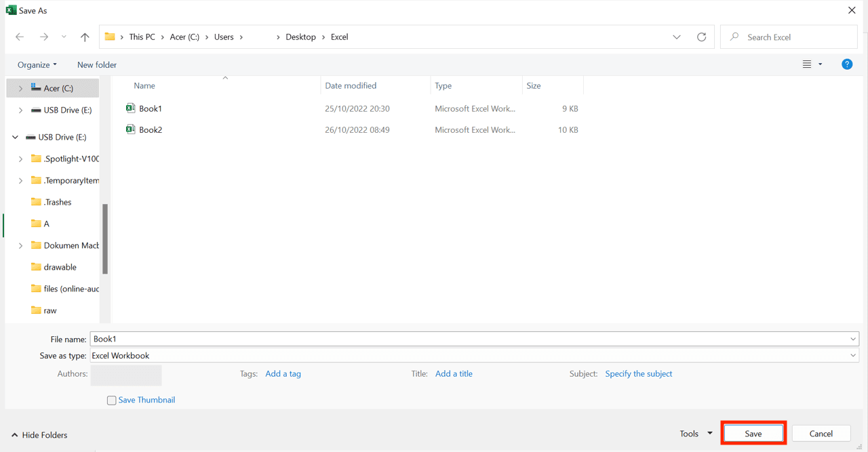Collapse the expanded USB Drive (E:) node
The height and width of the screenshot is (452, 868).
tap(15, 137)
